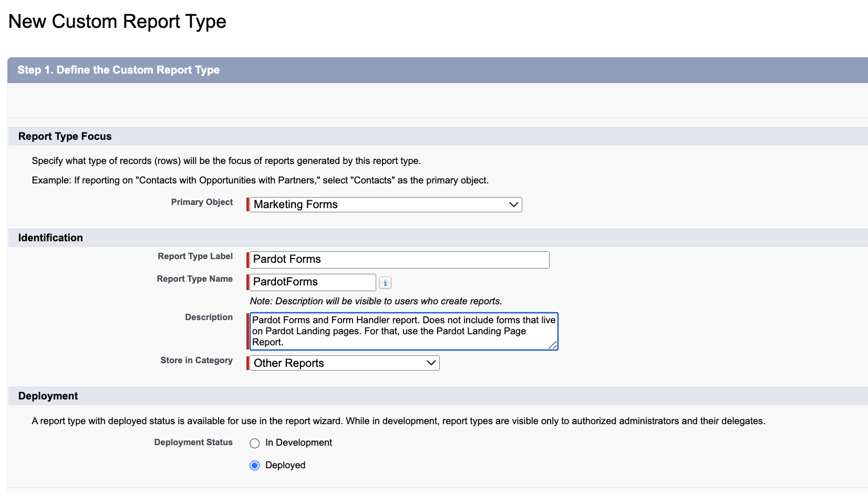Viewport: 868px width, 493px height.
Task: Click the info icon beside Report Type Name
Action: click(385, 282)
